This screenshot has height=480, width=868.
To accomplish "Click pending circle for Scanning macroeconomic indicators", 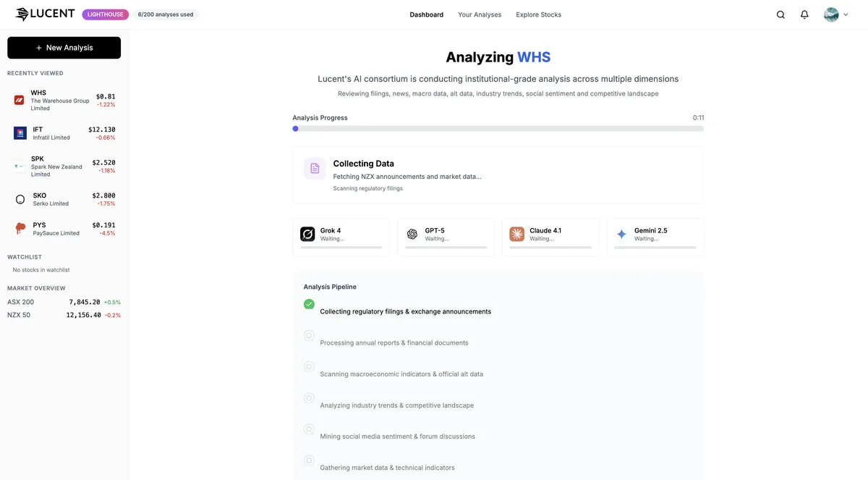I will [x=309, y=366].
